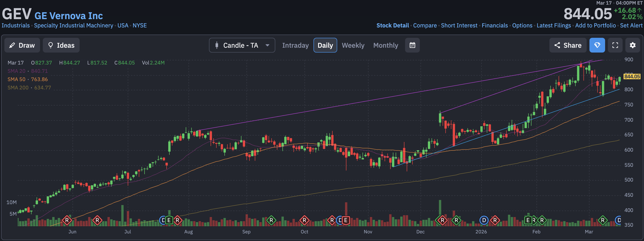
Task: Click the Vol 2.24M reading
Action: tap(153, 63)
